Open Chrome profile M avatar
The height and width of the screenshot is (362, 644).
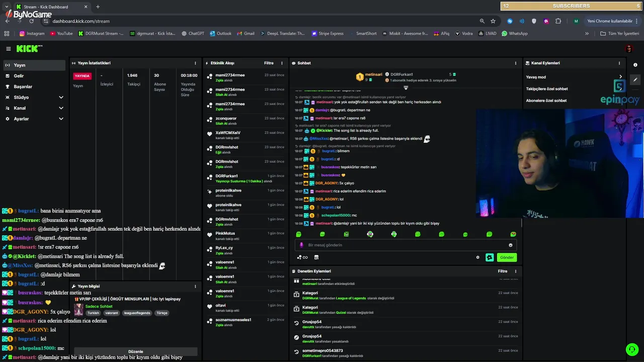(576, 21)
